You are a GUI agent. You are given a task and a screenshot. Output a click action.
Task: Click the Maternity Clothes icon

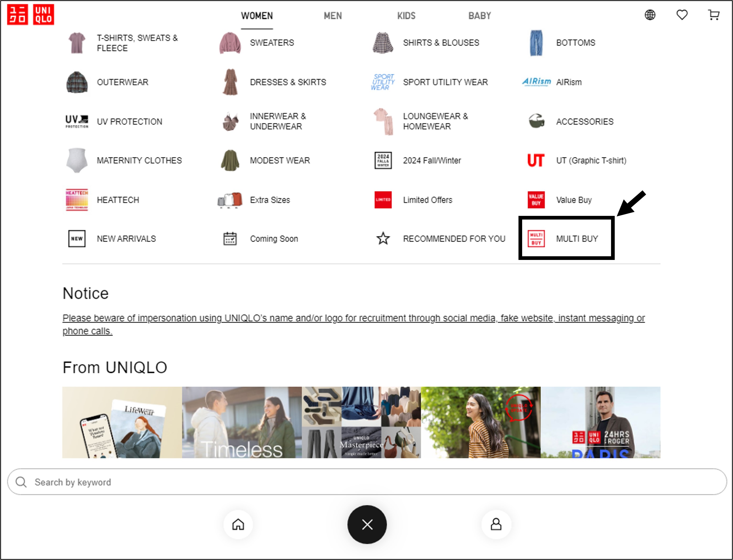[x=77, y=161]
